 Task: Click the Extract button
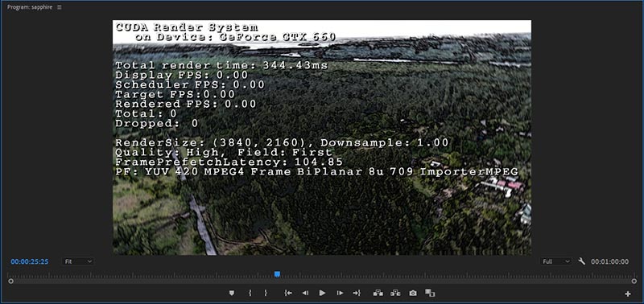(395, 293)
